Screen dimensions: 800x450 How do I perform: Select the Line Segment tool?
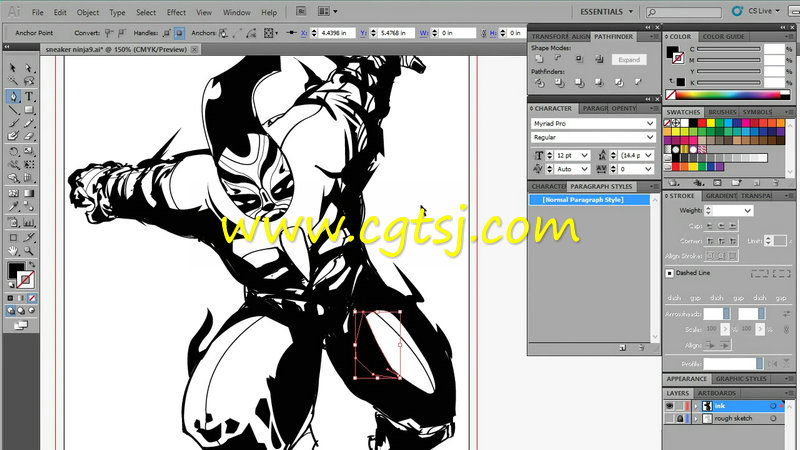click(x=13, y=110)
